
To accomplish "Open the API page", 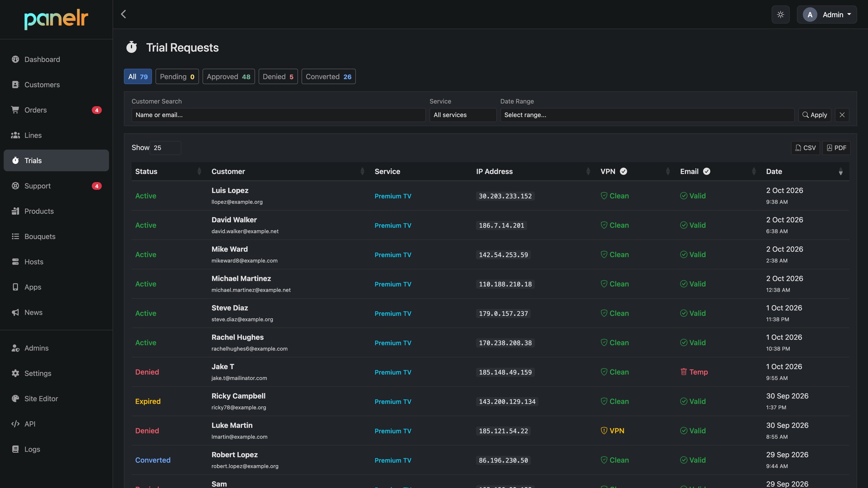I will pyautogui.click(x=56, y=424).
